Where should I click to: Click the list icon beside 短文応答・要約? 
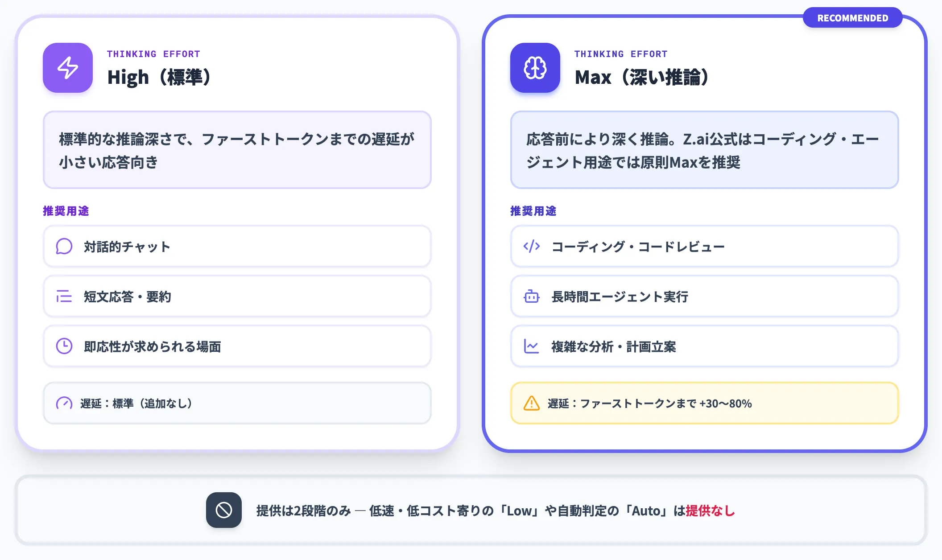[64, 296]
